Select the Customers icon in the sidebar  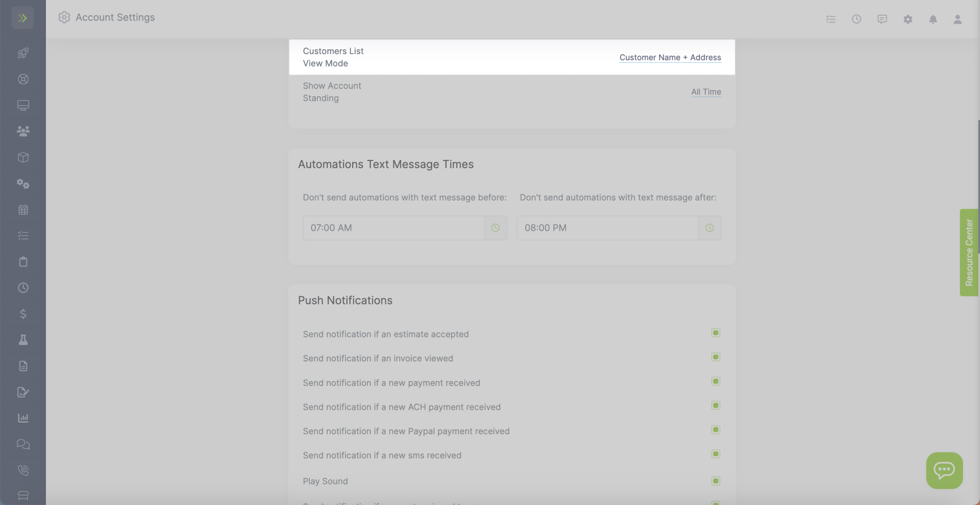(22, 131)
